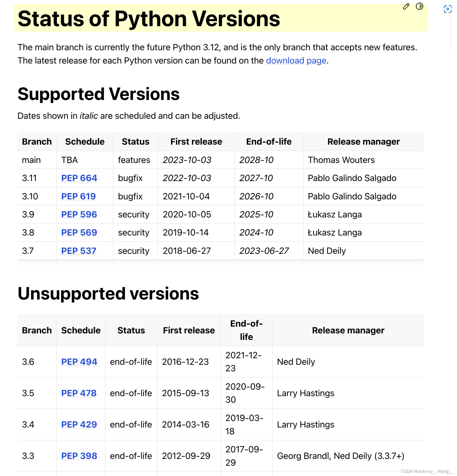The height and width of the screenshot is (476, 457).
Task: Open PEP 569 for Python 3.8
Action: tap(78, 232)
